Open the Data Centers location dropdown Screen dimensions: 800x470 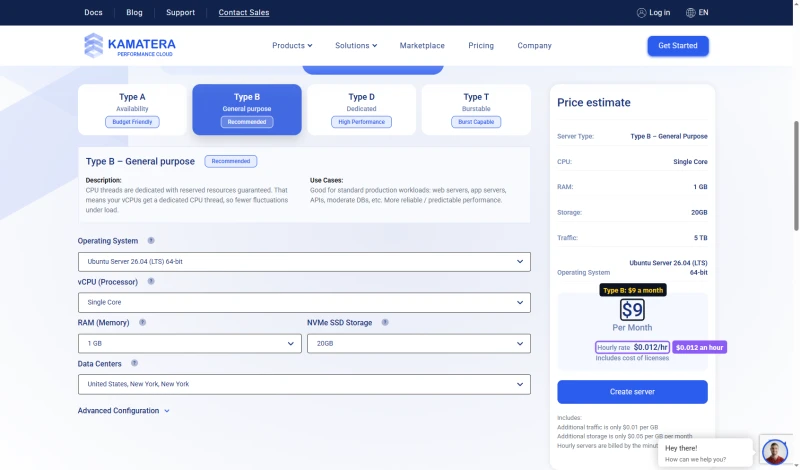[304, 384]
